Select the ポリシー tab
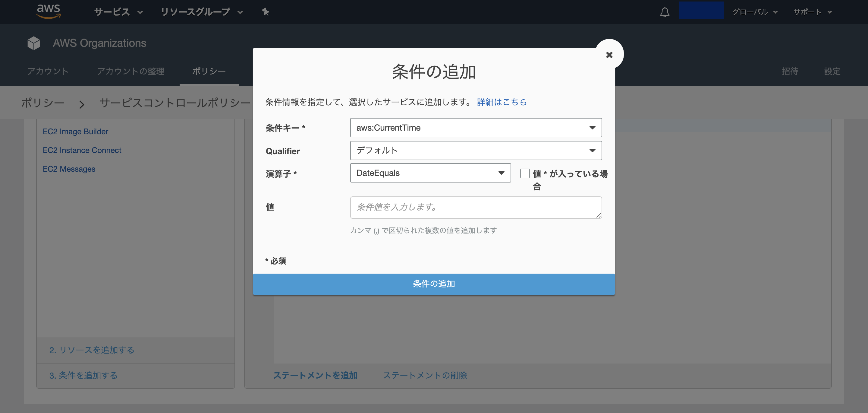 coord(209,71)
